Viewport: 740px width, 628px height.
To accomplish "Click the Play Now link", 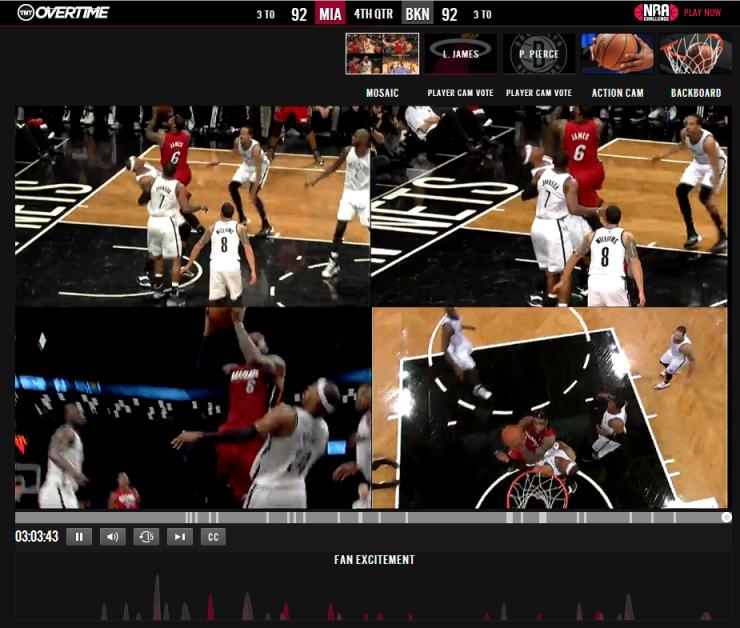I will 702,13.
